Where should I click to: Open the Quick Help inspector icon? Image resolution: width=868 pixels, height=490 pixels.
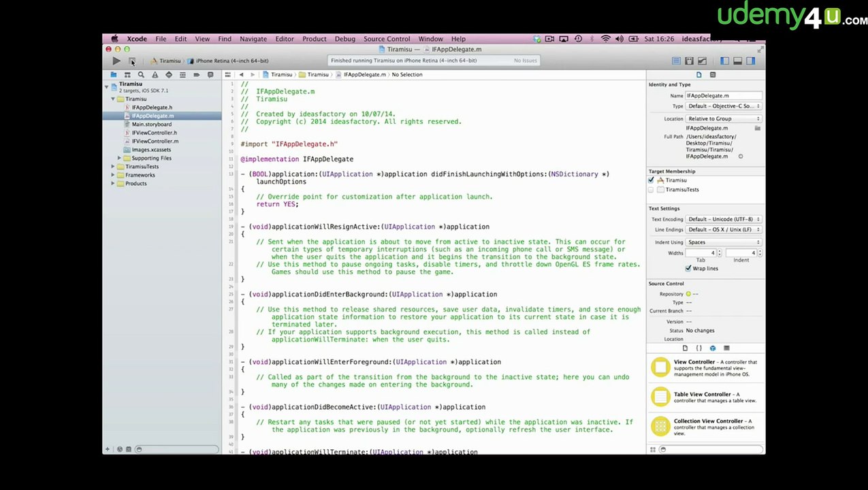tap(713, 75)
